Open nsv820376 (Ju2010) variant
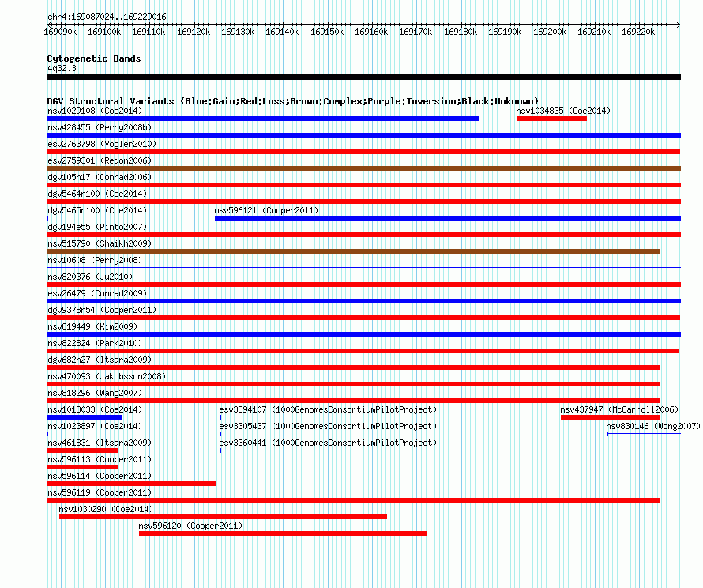The image size is (703, 588). (90, 277)
